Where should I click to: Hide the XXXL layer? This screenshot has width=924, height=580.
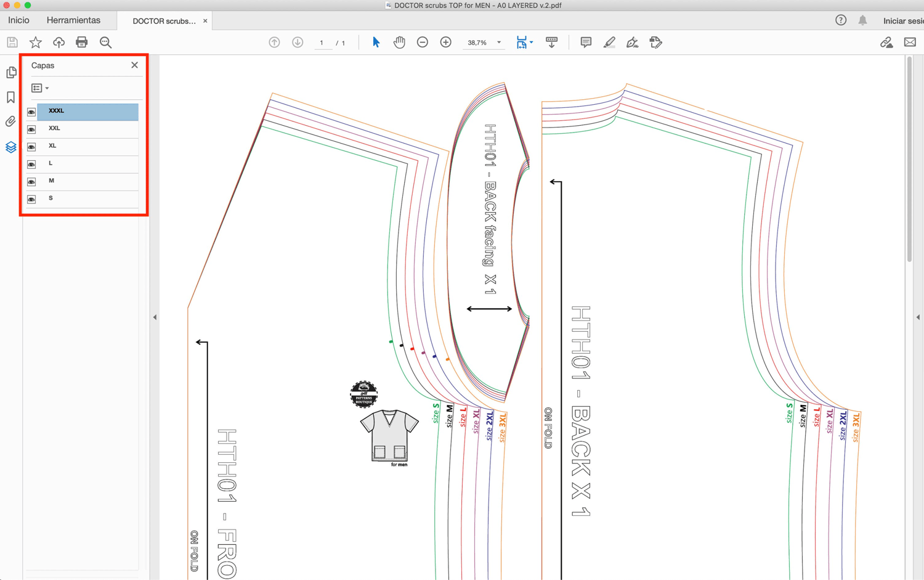(x=31, y=112)
